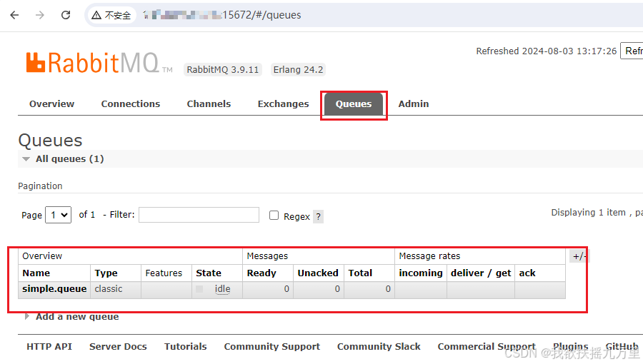Sort by the Type column header
Viewport: 643px width, 364px height.
[106, 273]
